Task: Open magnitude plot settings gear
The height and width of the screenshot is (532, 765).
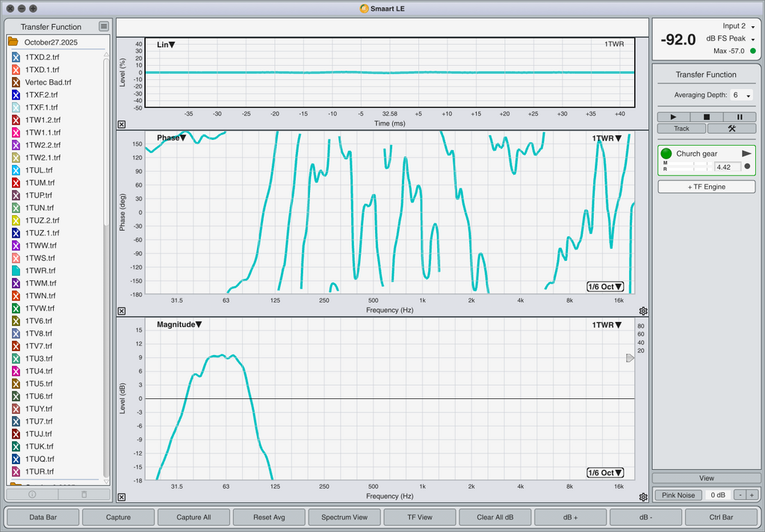Action: 643,497
